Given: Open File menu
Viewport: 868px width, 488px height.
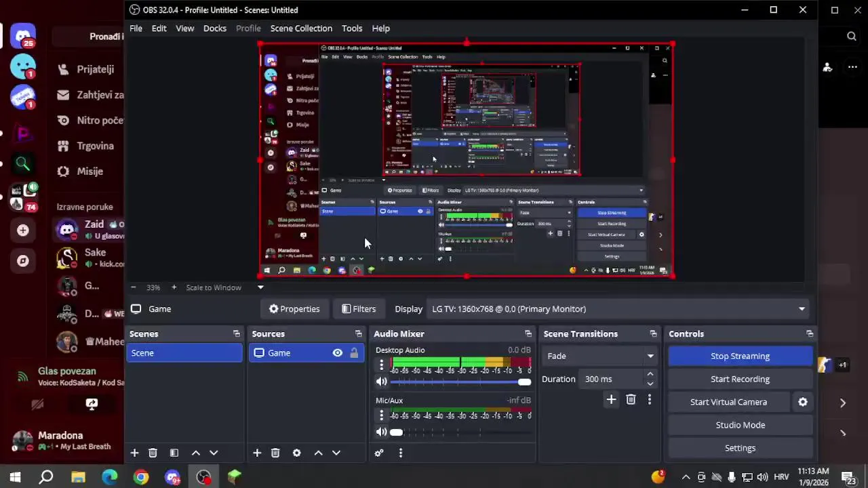Looking at the screenshot, I should pos(136,28).
